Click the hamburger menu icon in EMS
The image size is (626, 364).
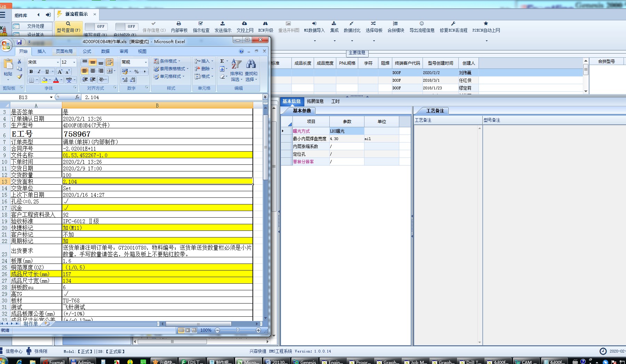point(3,15)
